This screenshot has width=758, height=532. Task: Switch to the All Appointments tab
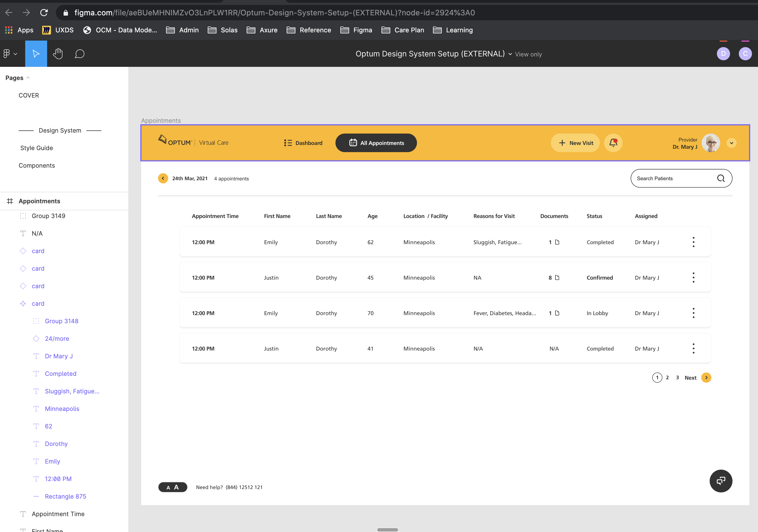coord(376,142)
